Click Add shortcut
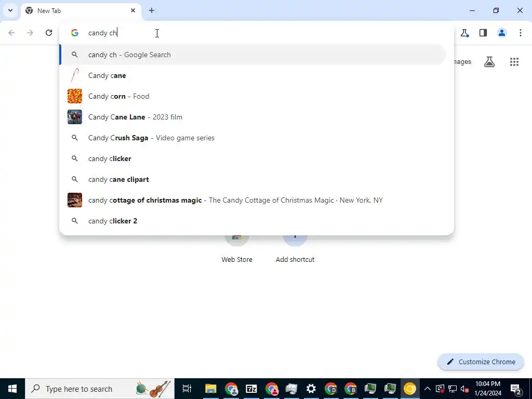Viewport: 532px width, 399px height. (x=295, y=249)
